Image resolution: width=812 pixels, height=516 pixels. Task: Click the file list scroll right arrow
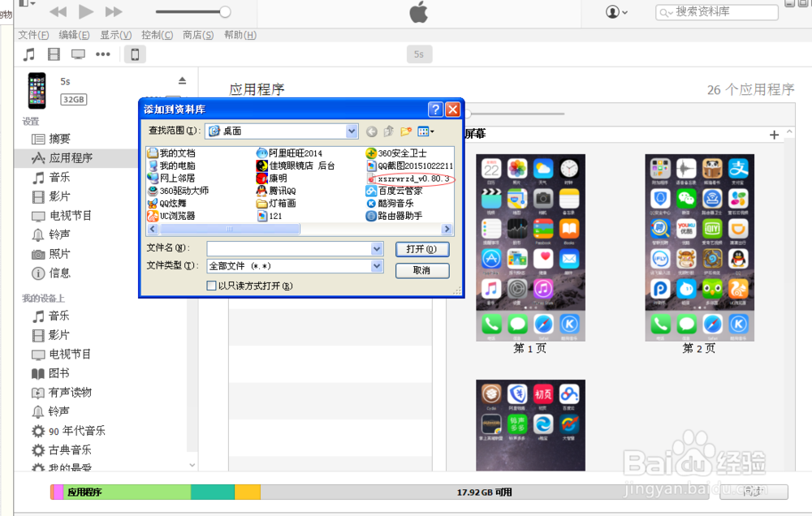pyautogui.click(x=447, y=229)
